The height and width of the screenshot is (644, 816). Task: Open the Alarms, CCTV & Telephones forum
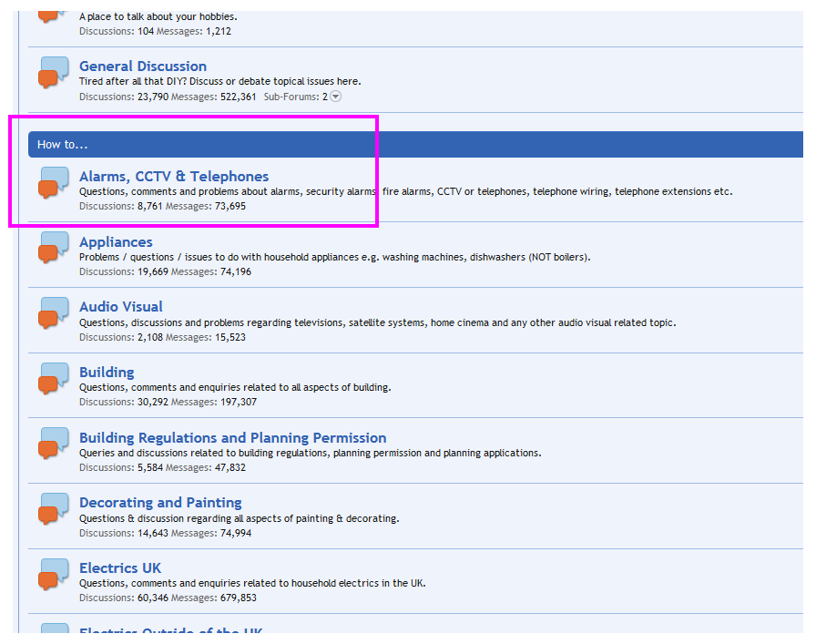click(174, 177)
